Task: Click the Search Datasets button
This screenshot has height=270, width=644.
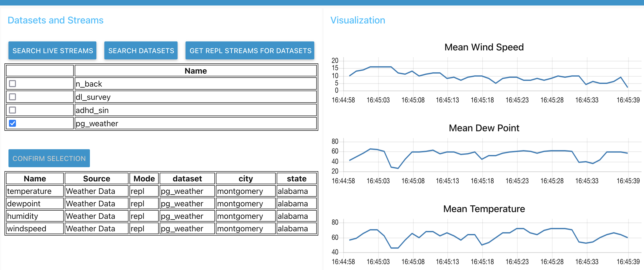Action: pyautogui.click(x=141, y=51)
